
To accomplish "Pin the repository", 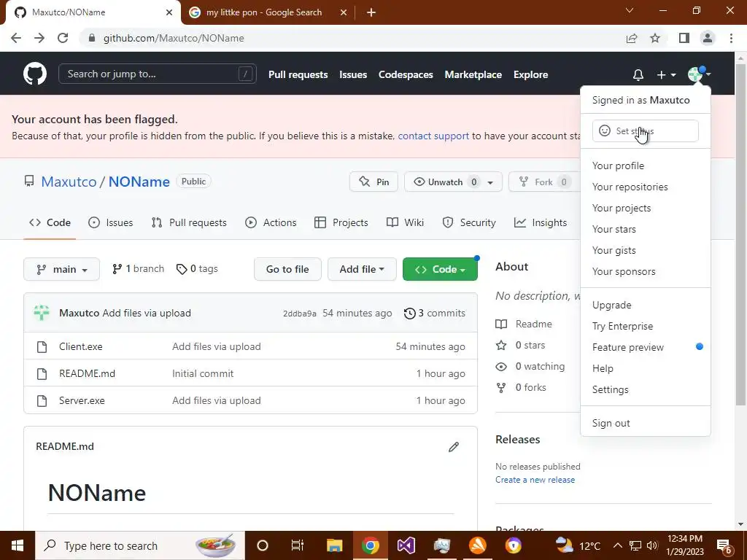I will pyautogui.click(x=373, y=182).
